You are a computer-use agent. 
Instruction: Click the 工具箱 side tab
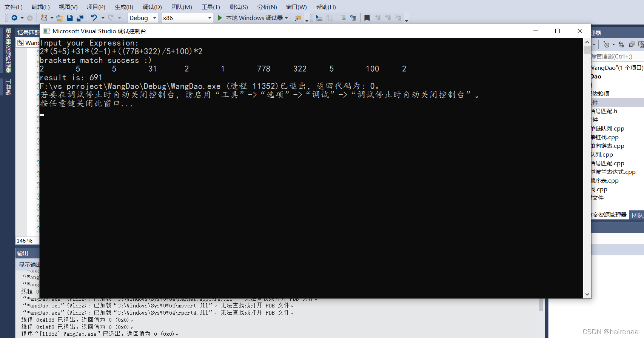8,87
